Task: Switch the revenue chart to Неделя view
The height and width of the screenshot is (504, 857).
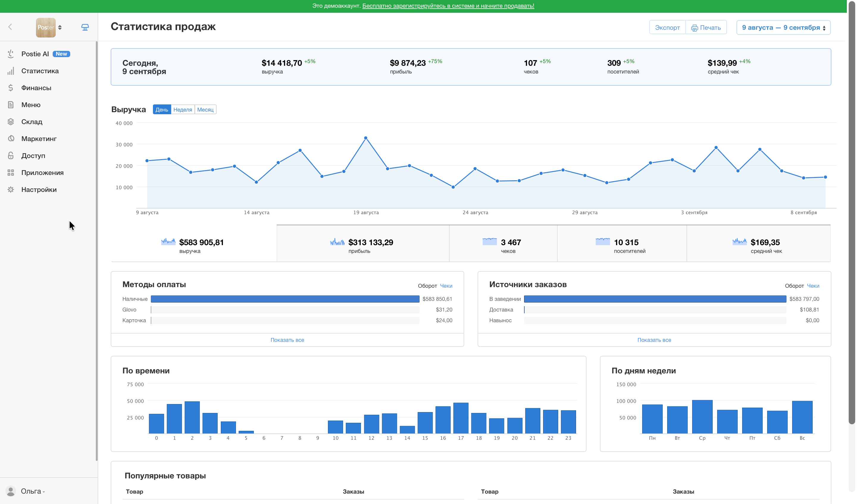Action: click(183, 109)
